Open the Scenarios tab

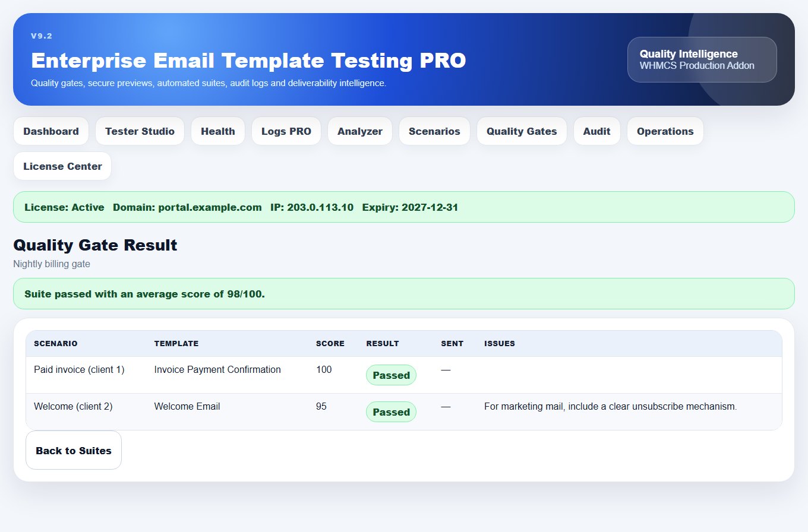[434, 131]
